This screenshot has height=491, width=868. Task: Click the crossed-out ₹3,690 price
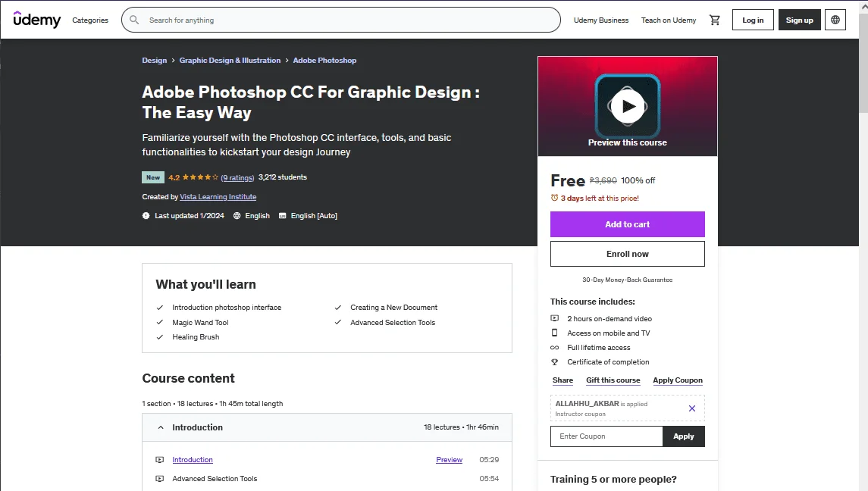[603, 180]
